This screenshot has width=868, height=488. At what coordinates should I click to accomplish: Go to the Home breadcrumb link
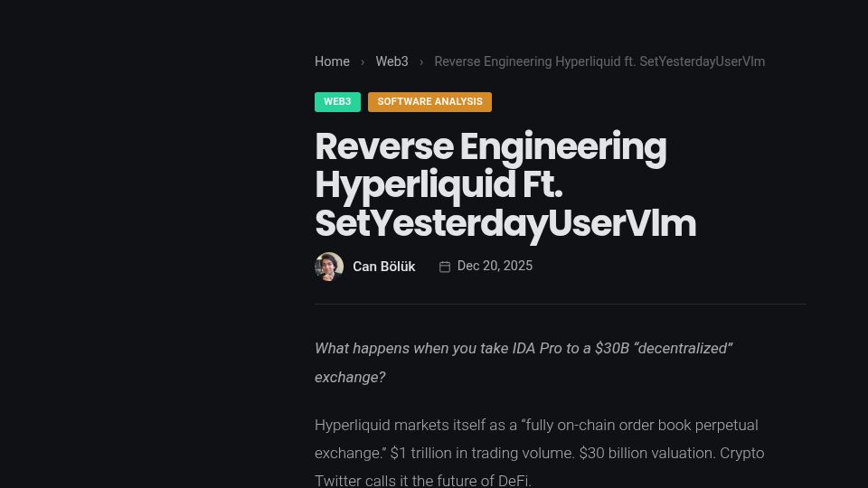click(x=332, y=61)
